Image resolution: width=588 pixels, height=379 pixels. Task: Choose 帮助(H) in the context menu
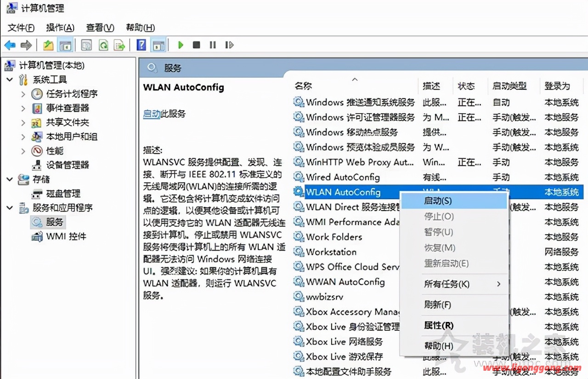point(454,346)
